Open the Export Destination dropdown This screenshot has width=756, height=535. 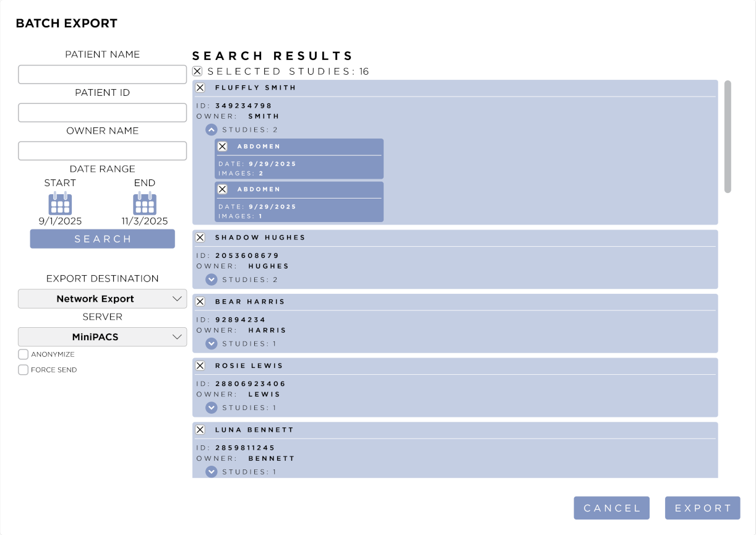click(x=102, y=299)
